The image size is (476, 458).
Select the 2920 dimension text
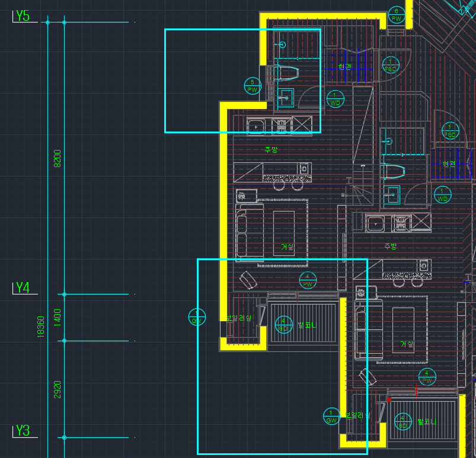(x=57, y=389)
